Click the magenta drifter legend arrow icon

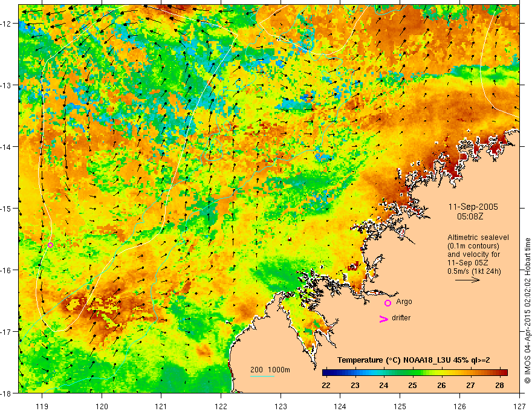[383, 319]
